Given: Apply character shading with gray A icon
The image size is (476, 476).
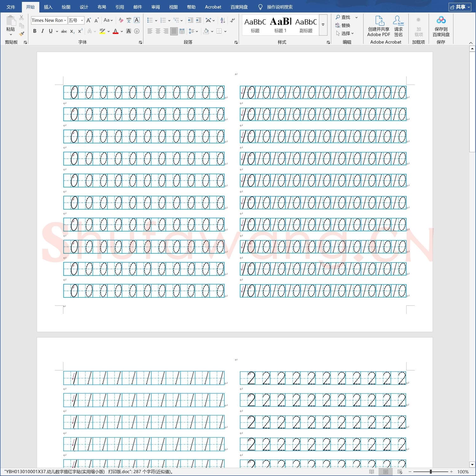Looking at the screenshot, I should point(129,31).
